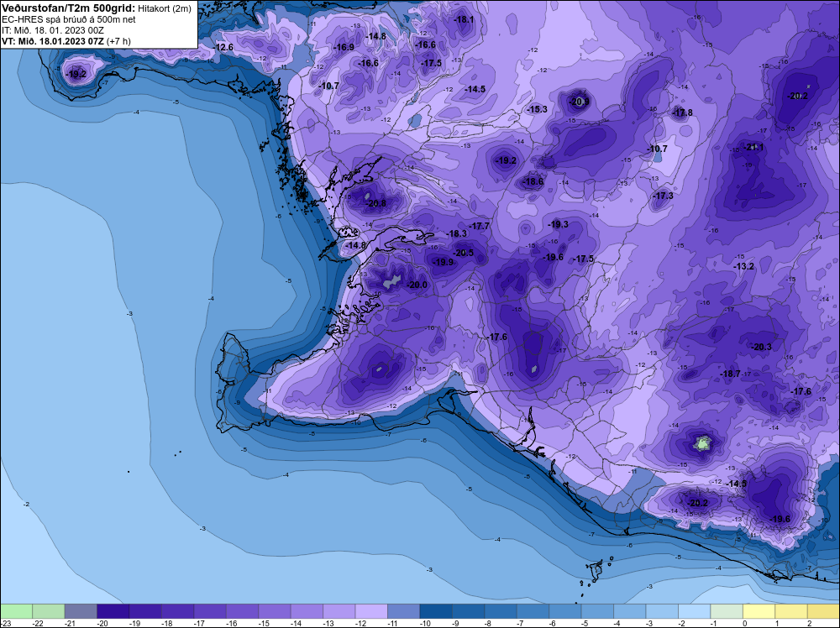Image resolution: width=840 pixels, height=628 pixels.
Task: Select the -16.9 temperature value
Action: click(x=344, y=47)
